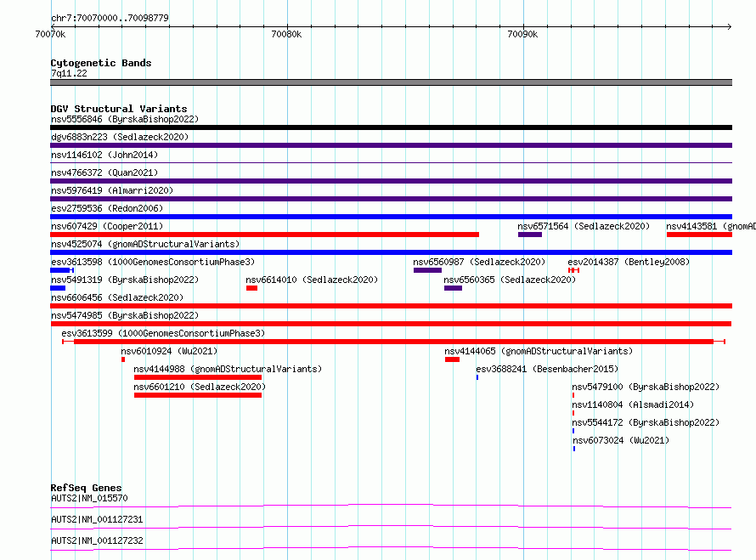Open the esv2759536 (Redon2006) variant
756x560 pixels.
coord(107,208)
